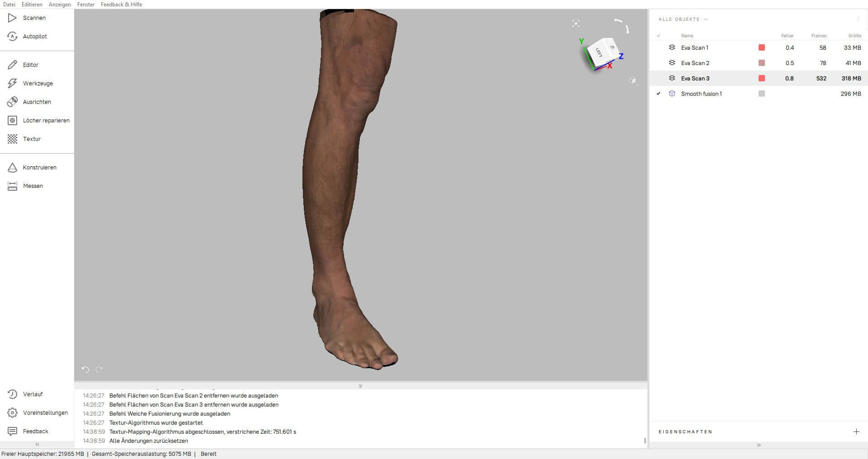Click the undo arrow in viewport
Screen dimensions: 868x459
pos(85,370)
